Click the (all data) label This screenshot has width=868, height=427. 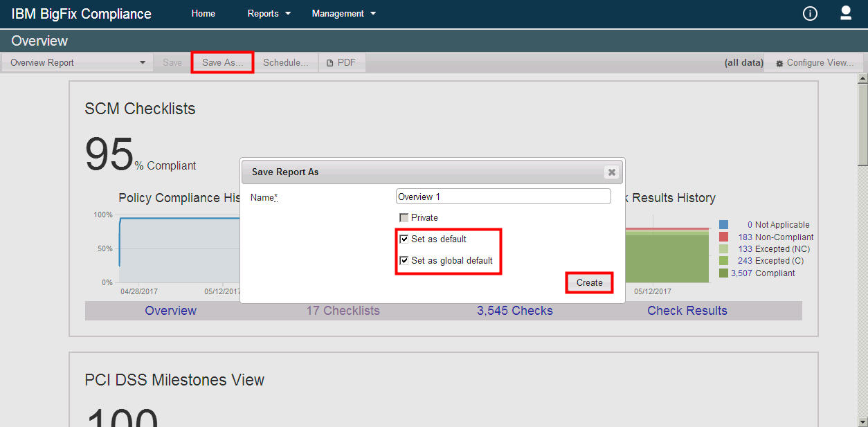(x=744, y=62)
